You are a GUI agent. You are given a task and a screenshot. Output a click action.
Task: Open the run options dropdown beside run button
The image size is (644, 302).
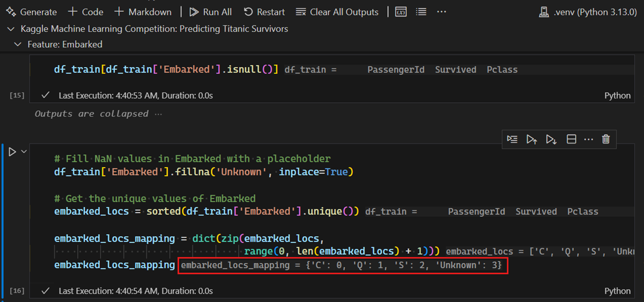[24, 152]
